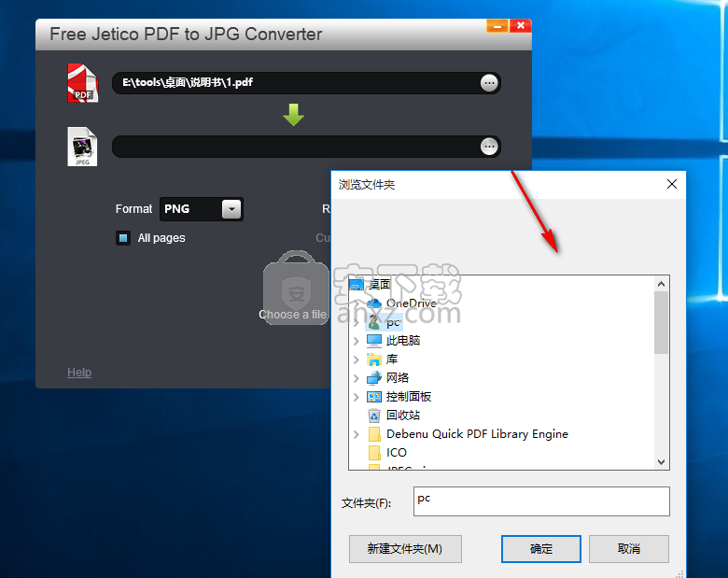This screenshot has height=578, width=728.
Task: Close the Jetico converter window
Action: [521, 26]
